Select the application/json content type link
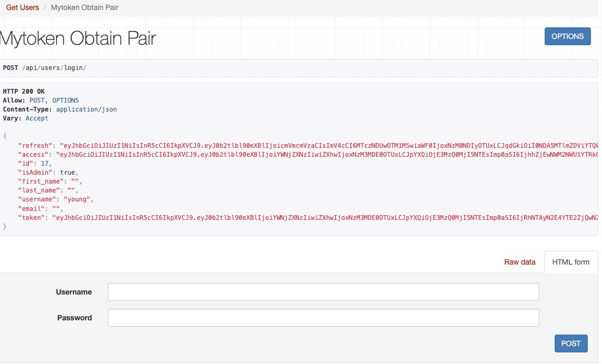Viewport: 602px width, 364px height. [86, 109]
